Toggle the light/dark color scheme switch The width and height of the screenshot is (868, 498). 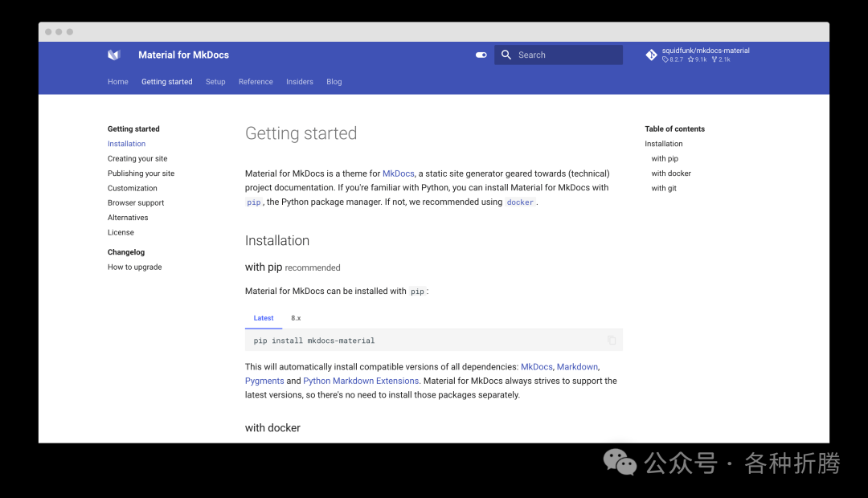click(481, 55)
